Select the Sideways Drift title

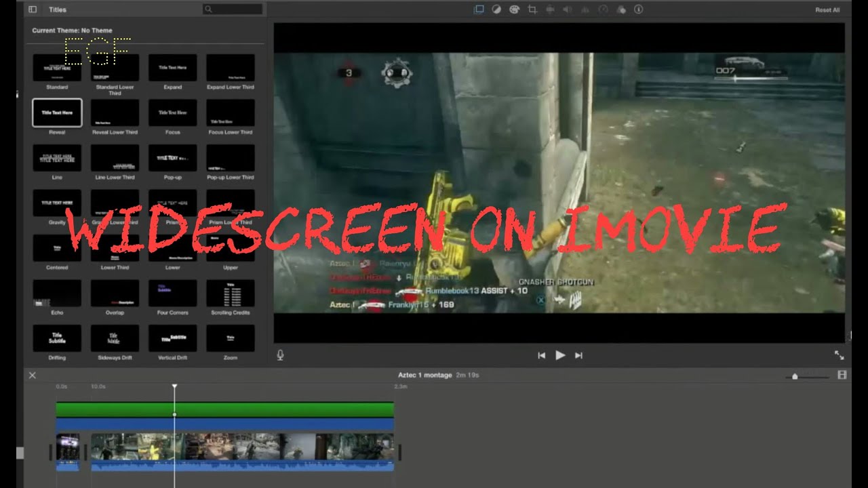click(115, 338)
